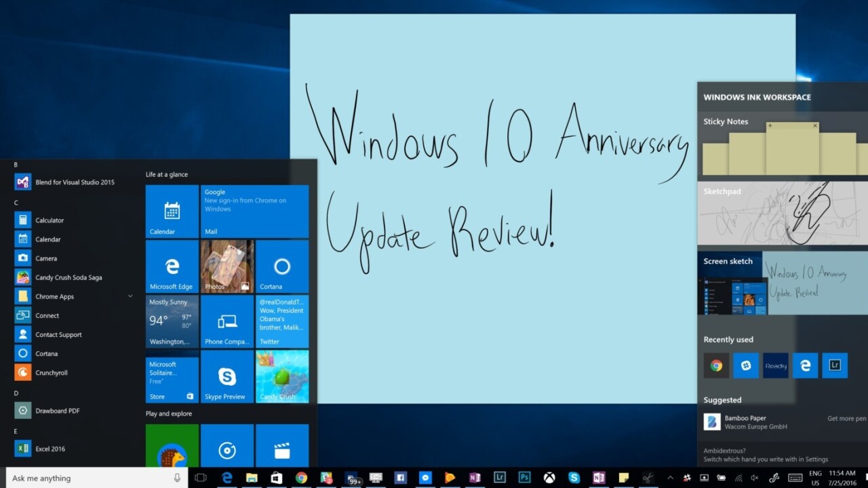Launch Xbox app in taskbar
The height and width of the screenshot is (488, 868).
549,478
